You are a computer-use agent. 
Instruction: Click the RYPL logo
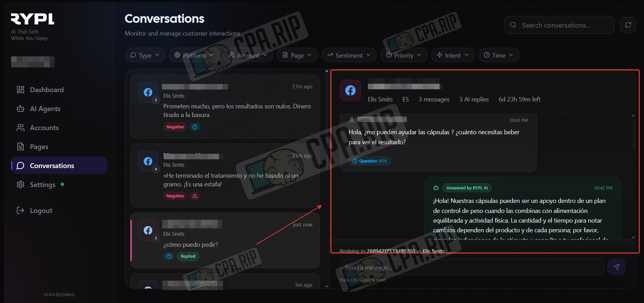[x=32, y=19]
